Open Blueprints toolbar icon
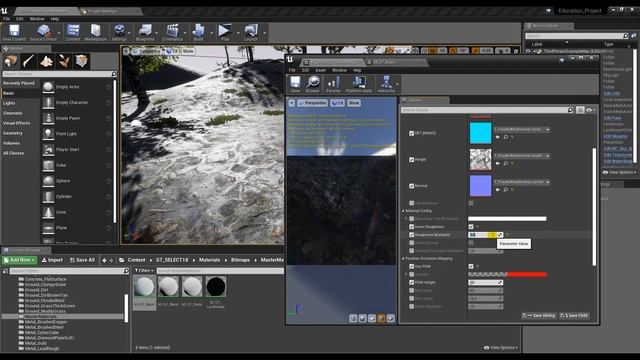640x360 pixels. click(145, 32)
